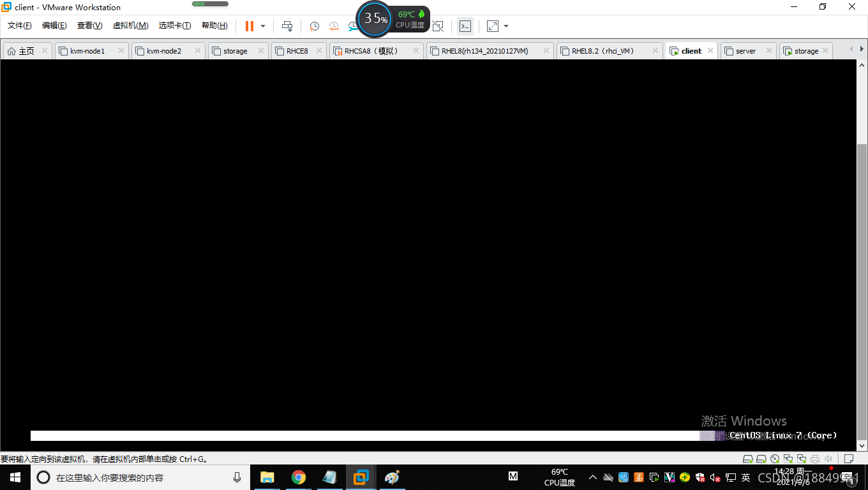
Task: Show next tabs with right arrow
Action: (862, 49)
